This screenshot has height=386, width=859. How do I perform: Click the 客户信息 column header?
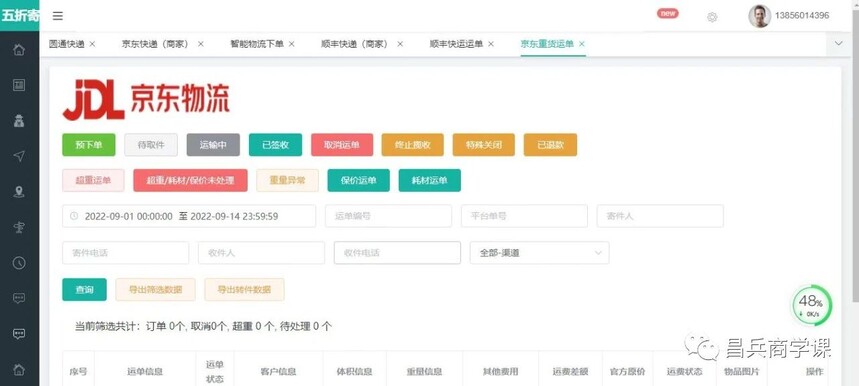[x=278, y=371]
